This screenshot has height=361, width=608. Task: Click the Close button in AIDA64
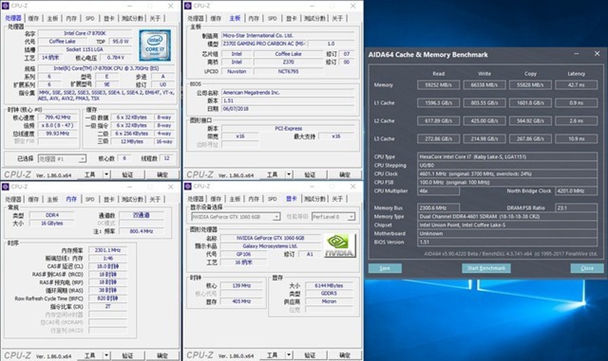click(587, 268)
